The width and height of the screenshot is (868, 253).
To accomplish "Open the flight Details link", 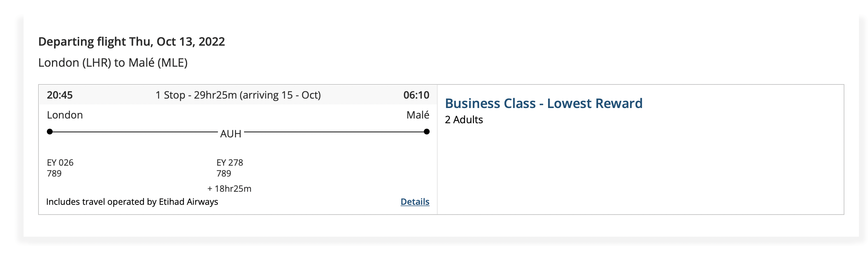I will point(415,202).
